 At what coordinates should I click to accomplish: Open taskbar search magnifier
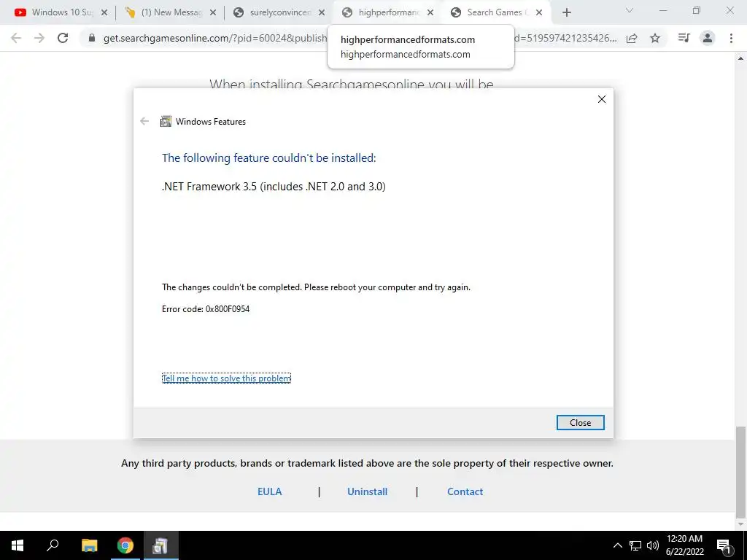[53, 545]
